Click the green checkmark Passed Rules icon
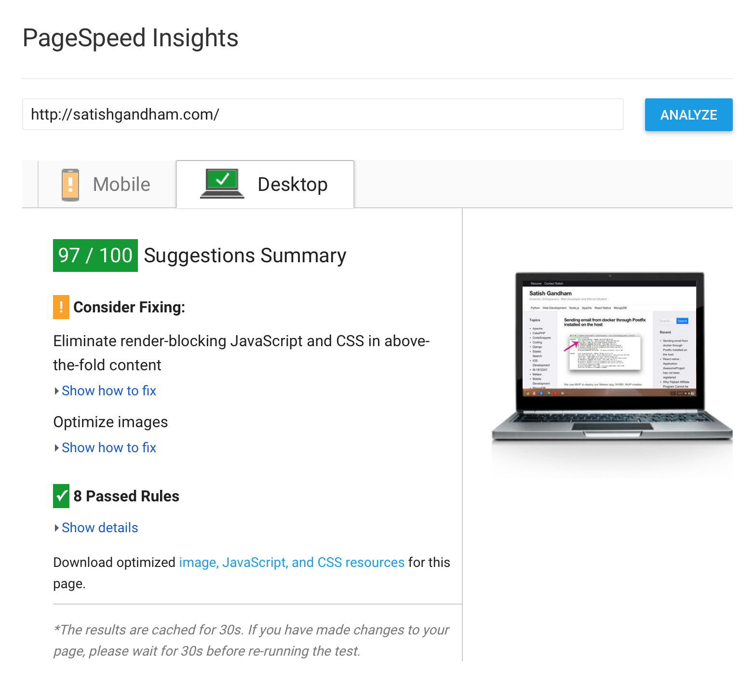Viewport: 754px width, 700px height. 61,496
